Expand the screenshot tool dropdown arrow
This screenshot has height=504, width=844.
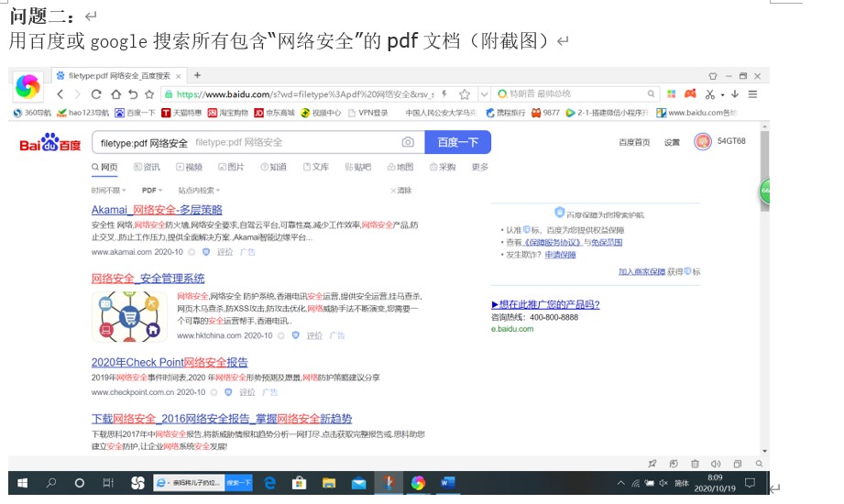click(722, 94)
